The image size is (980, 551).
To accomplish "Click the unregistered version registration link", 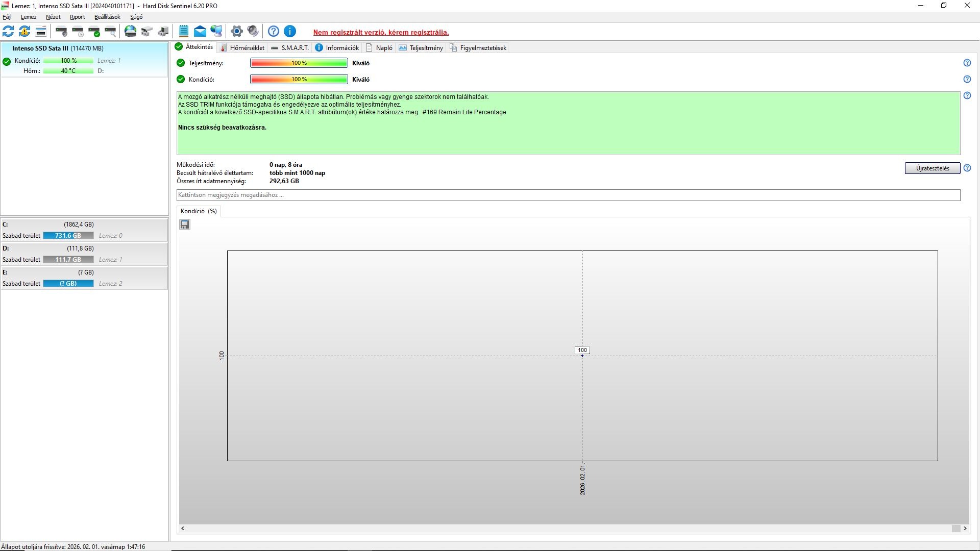I will click(381, 33).
